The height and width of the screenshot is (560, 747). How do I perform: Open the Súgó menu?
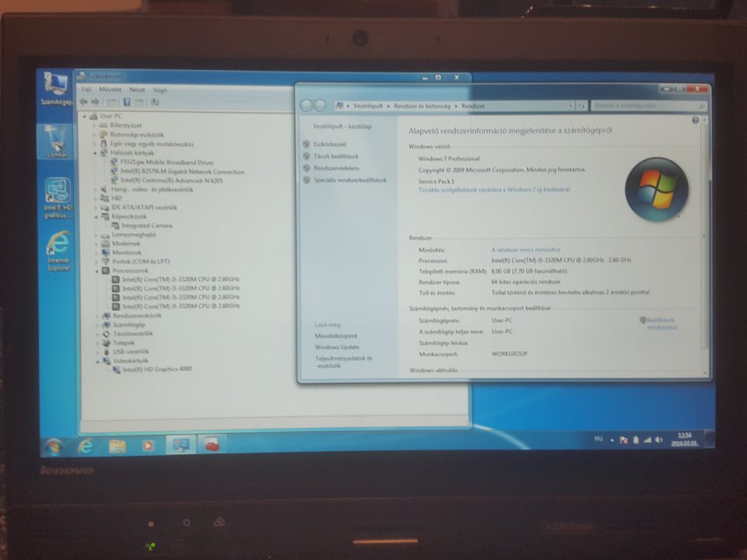(160, 90)
